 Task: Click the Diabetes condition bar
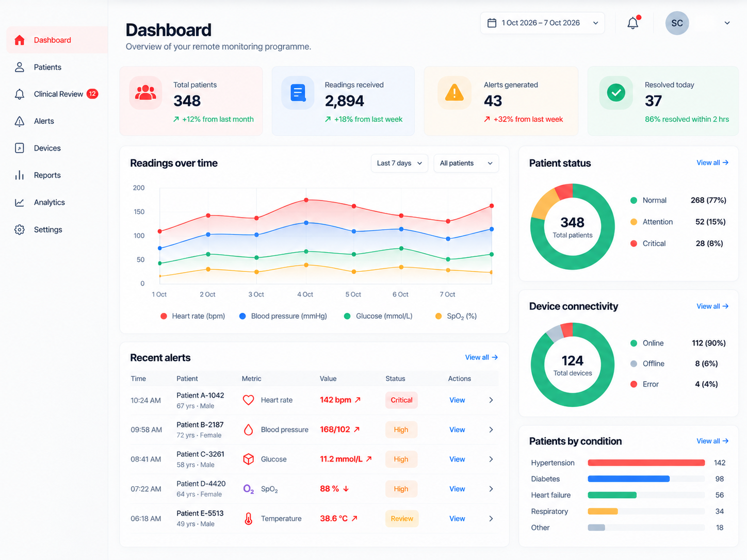tap(629, 479)
